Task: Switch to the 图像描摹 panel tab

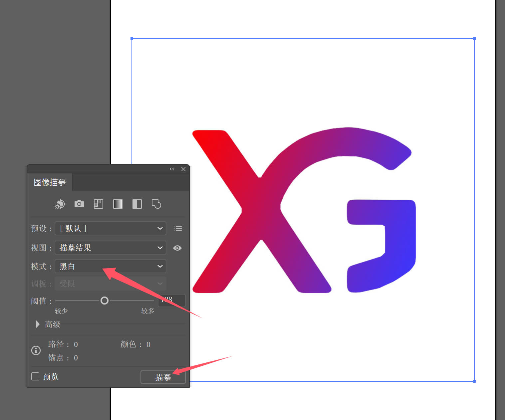Action: 50,182
